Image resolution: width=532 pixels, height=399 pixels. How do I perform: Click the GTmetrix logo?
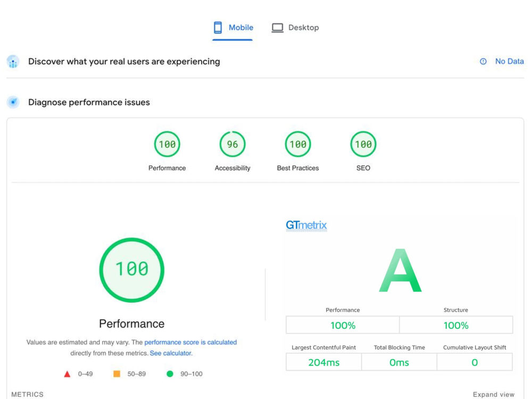tap(306, 225)
